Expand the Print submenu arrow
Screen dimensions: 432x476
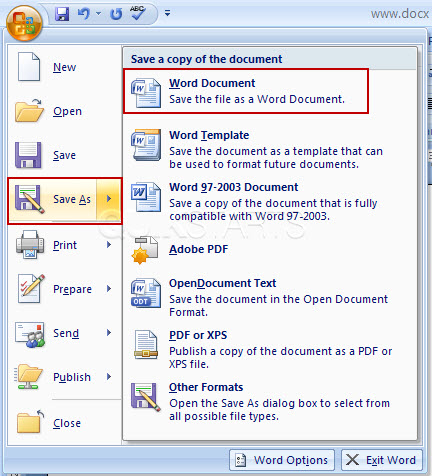tap(109, 245)
